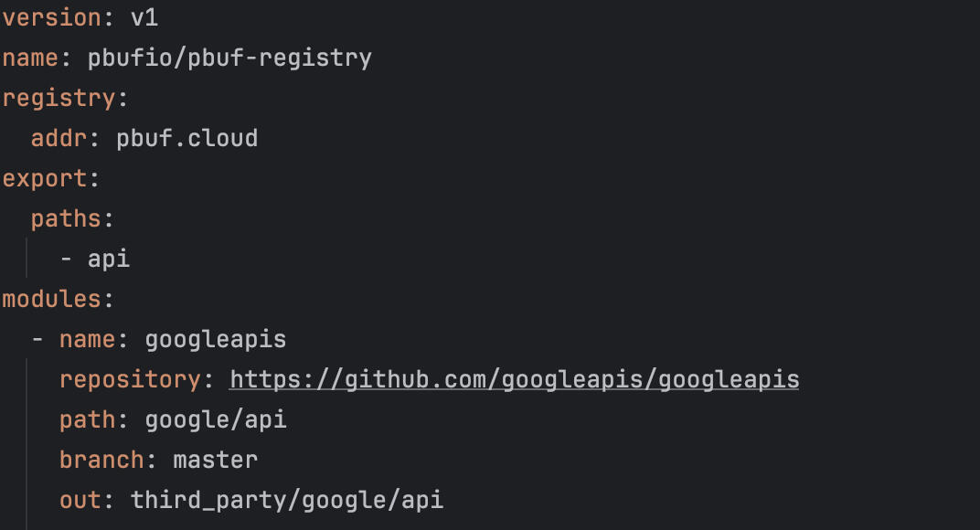980x530 pixels.
Task: Click the "export" key
Action: [45, 178]
